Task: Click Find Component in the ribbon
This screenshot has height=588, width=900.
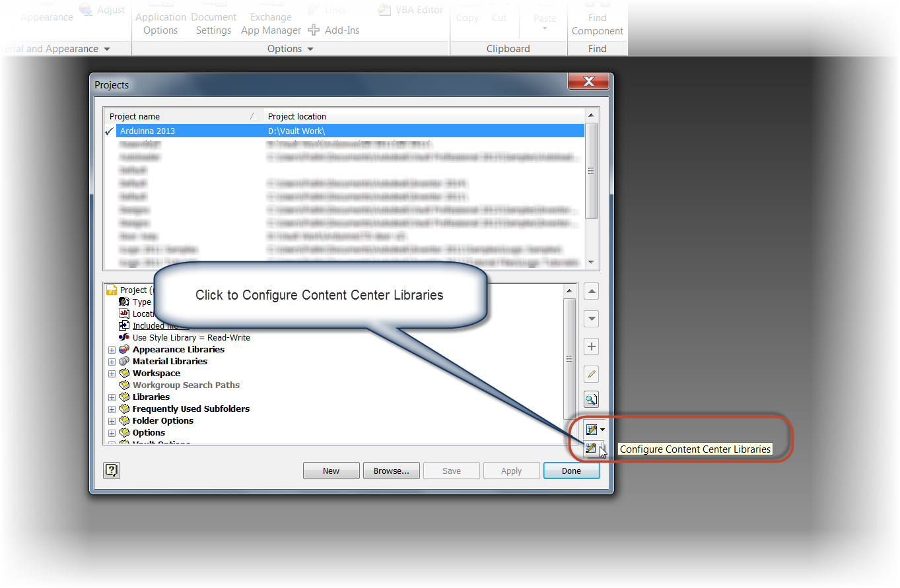Action: pyautogui.click(x=598, y=24)
